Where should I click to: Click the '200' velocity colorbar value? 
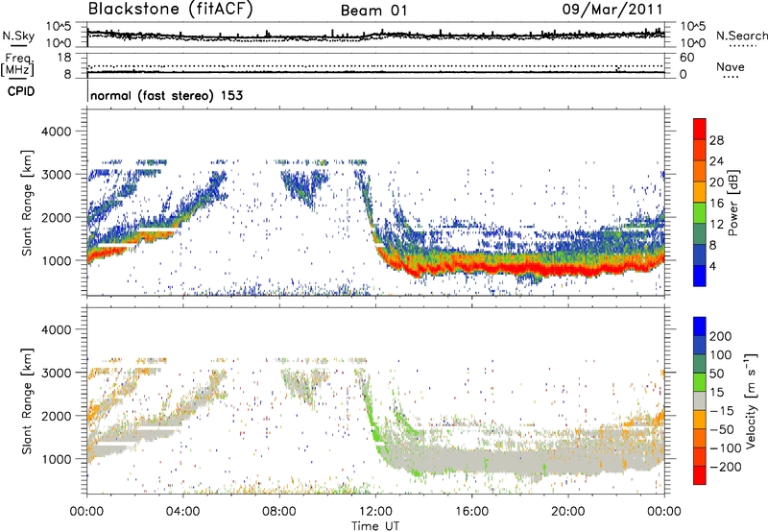click(x=721, y=336)
